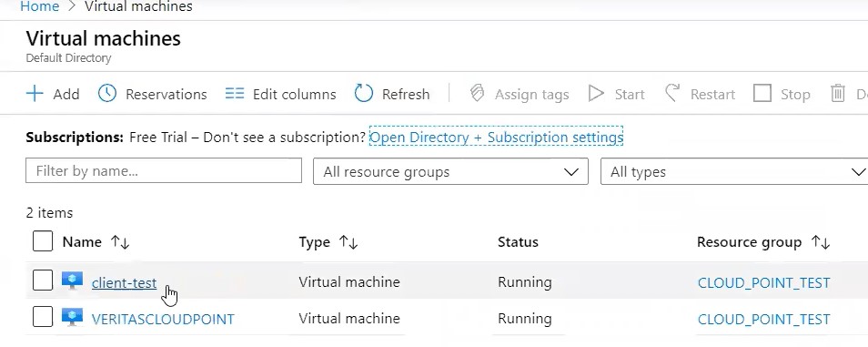
Task: Expand the All types dropdown
Action: click(x=734, y=172)
